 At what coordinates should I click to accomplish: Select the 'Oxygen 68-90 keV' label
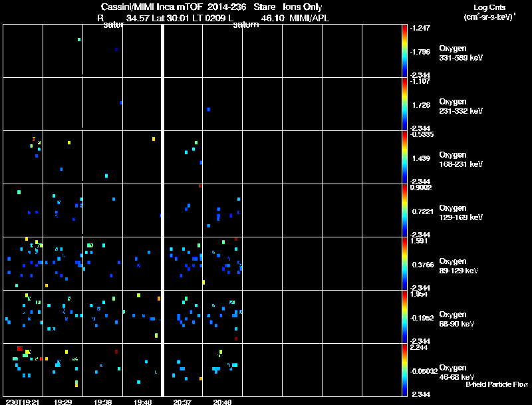click(457, 319)
